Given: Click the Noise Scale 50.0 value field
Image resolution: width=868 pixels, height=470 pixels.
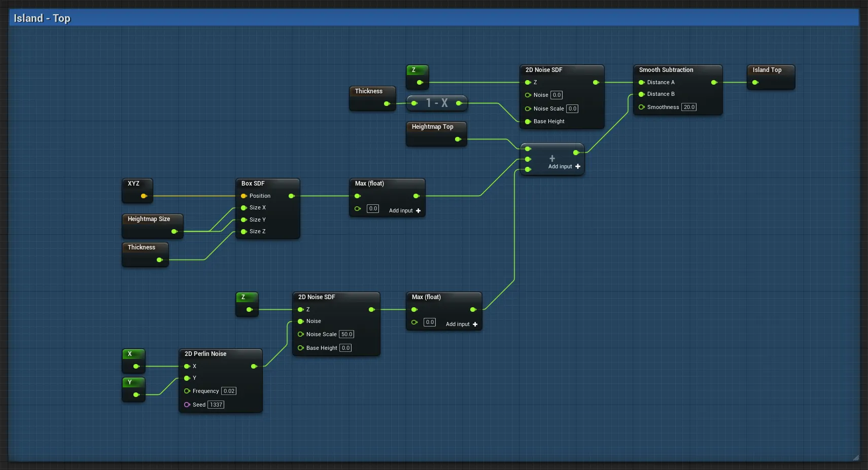Looking at the screenshot, I should (346, 334).
